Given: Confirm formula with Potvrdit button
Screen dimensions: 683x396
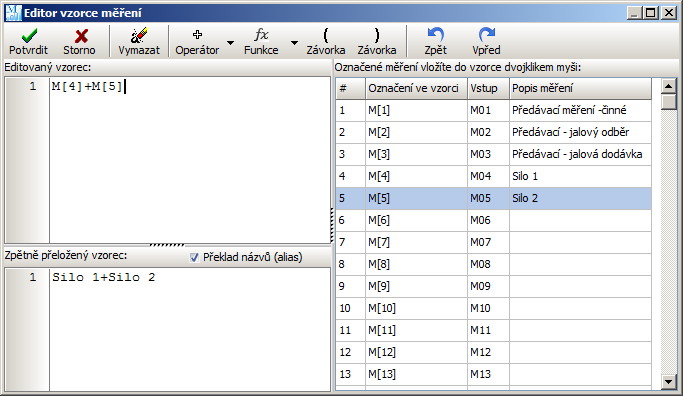Looking at the screenshot, I should coord(28,41).
